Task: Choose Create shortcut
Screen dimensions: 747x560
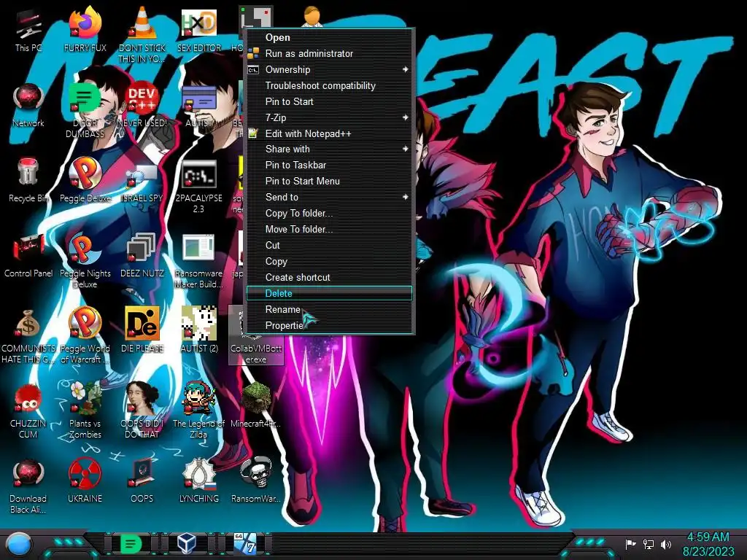Action: tap(329, 277)
